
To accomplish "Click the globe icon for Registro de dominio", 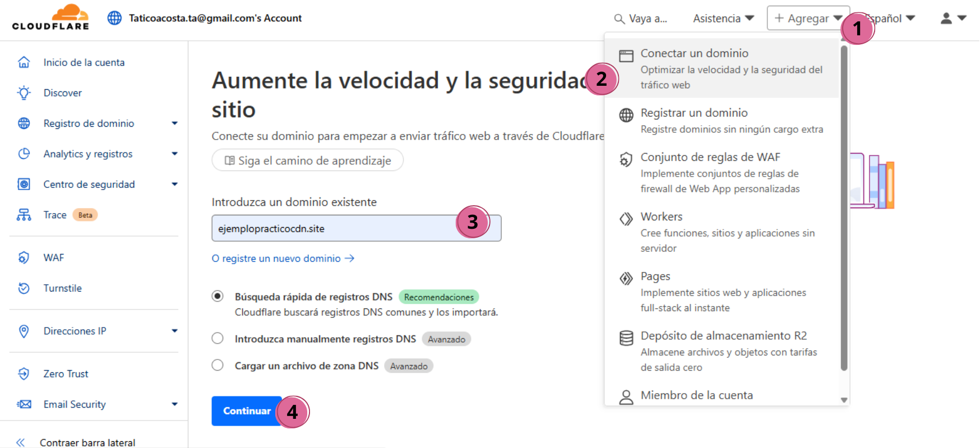I will [24, 123].
